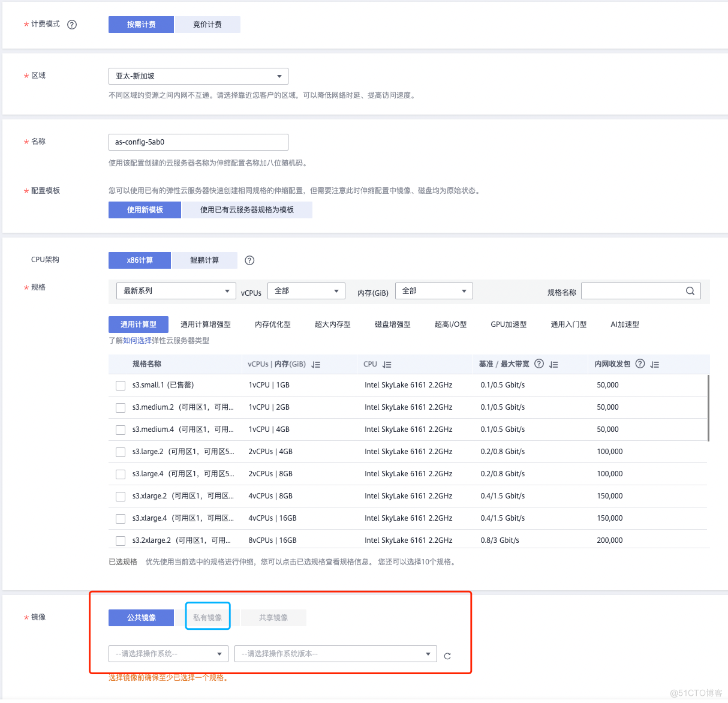728x703 pixels.
Task: Click the search magnifier in 规格名称 field
Action: click(x=690, y=291)
